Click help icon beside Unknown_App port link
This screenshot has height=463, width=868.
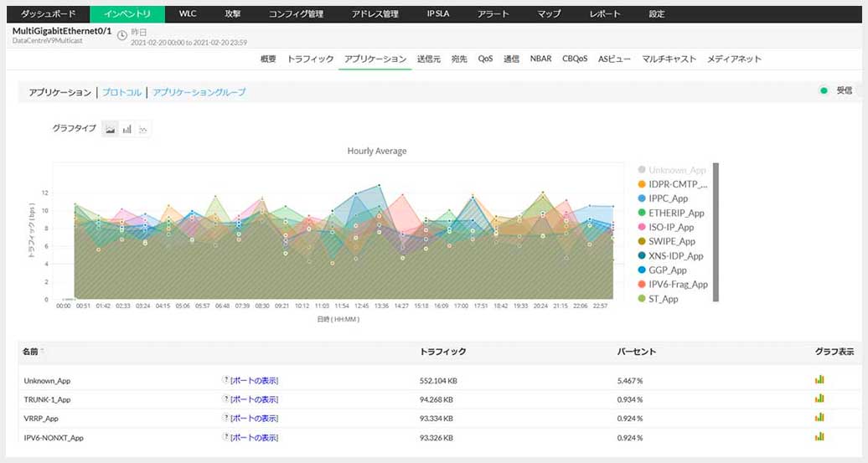[225, 380]
